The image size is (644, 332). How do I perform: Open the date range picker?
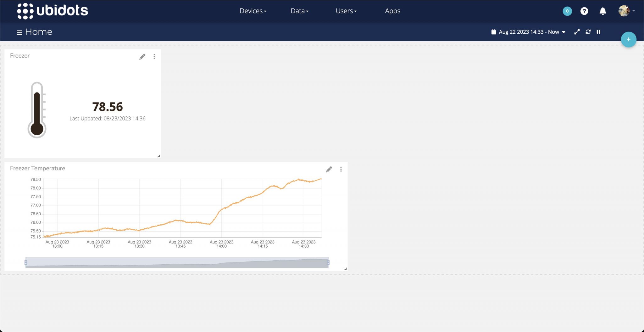(x=529, y=32)
